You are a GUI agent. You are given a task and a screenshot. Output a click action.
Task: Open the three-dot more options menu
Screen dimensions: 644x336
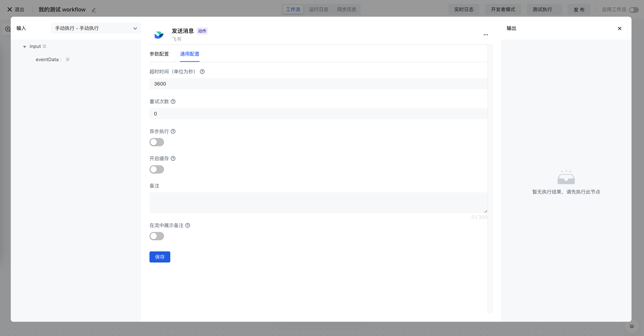pos(486,35)
